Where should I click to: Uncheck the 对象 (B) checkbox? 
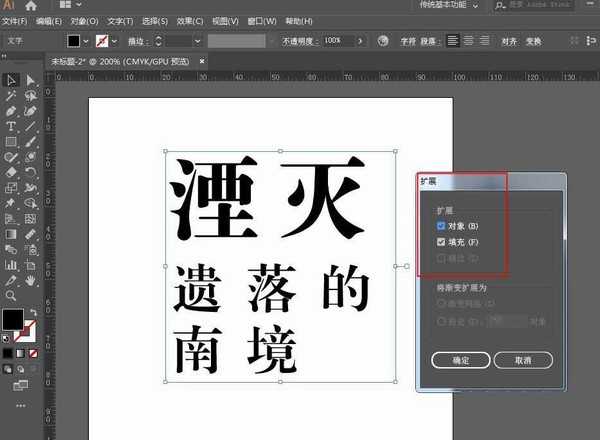(x=441, y=227)
